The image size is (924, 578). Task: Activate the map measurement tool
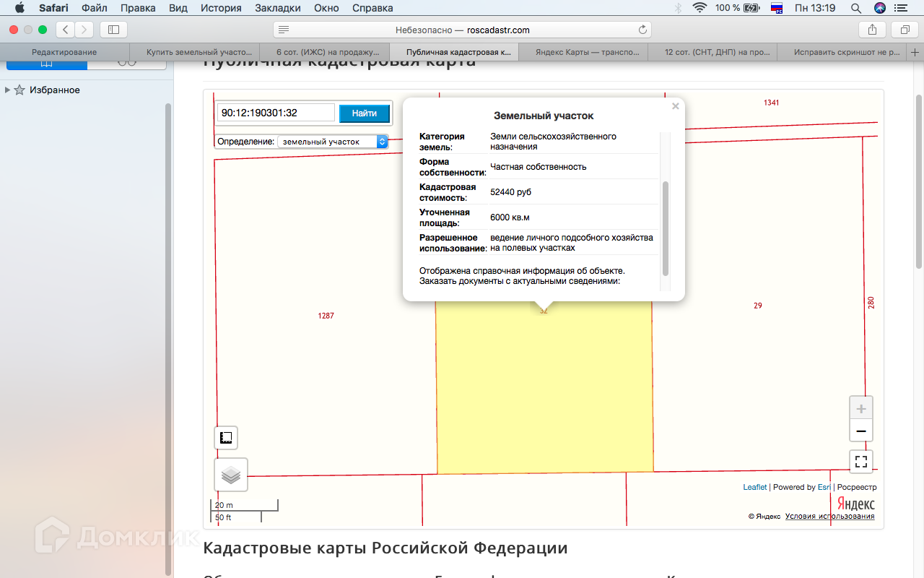[x=226, y=438]
